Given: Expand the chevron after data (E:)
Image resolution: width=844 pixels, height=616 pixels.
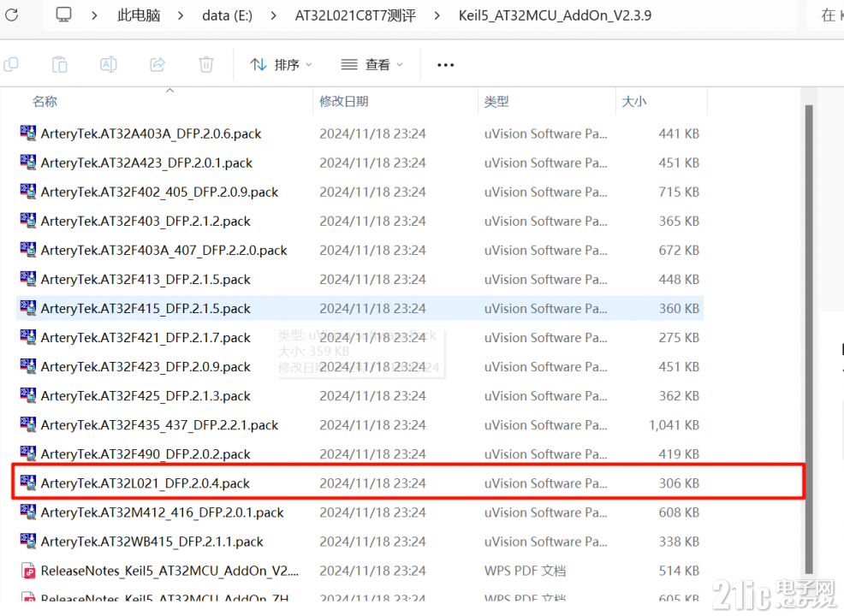Looking at the screenshot, I should [273, 15].
